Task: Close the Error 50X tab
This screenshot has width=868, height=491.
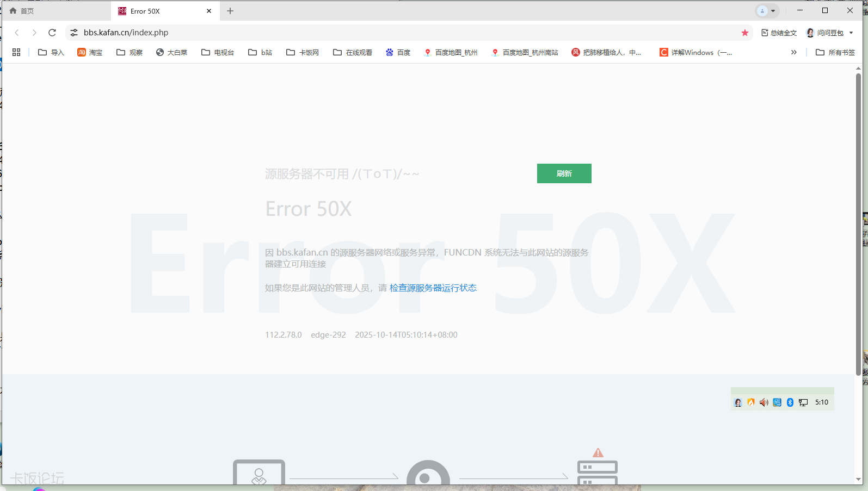Action: 209,11
